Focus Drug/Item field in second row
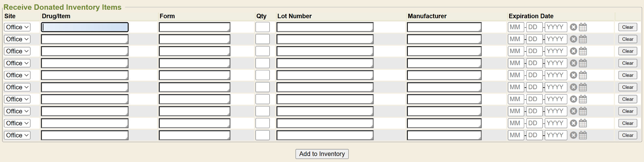This screenshot has height=162, width=644. (x=85, y=39)
